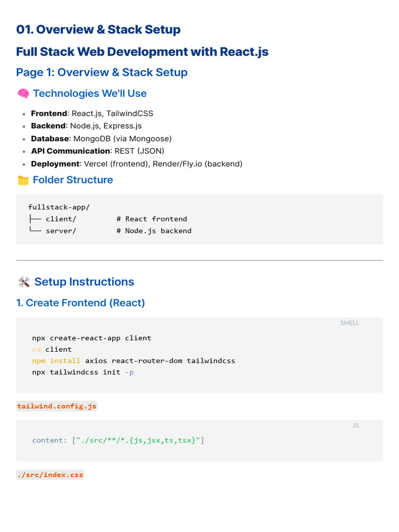Click the 'Page 1: Overview & Stack Setup' heading

tap(102, 72)
